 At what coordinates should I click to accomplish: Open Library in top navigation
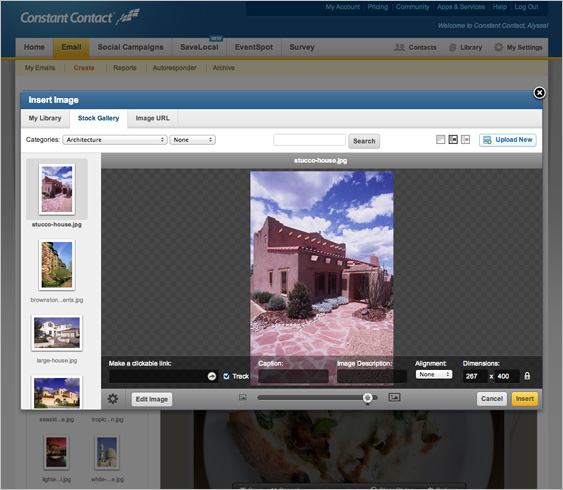tap(466, 47)
